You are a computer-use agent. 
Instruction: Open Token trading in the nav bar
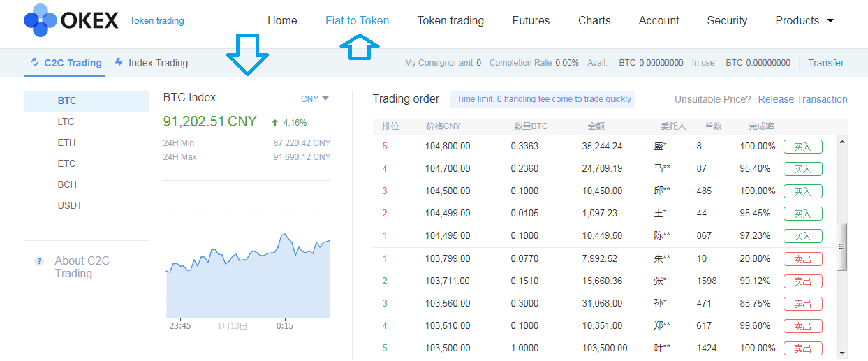(450, 21)
